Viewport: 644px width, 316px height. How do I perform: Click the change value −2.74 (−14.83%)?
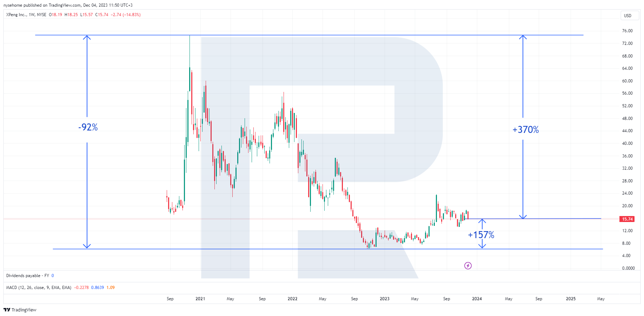(126, 15)
